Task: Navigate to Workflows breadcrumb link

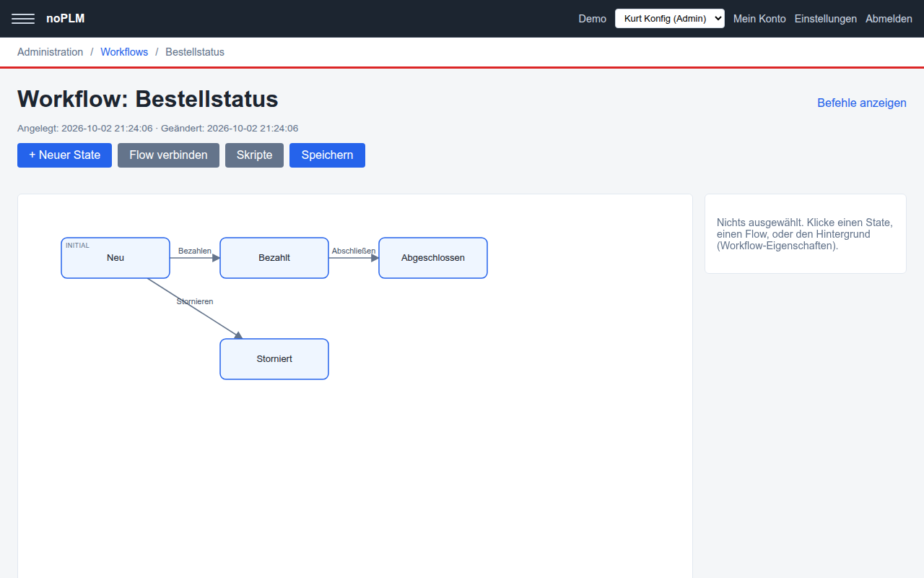Action: pyautogui.click(x=124, y=52)
